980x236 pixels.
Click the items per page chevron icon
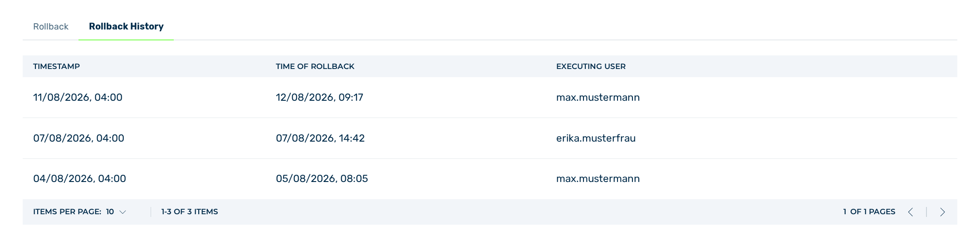[x=122, y=212]
